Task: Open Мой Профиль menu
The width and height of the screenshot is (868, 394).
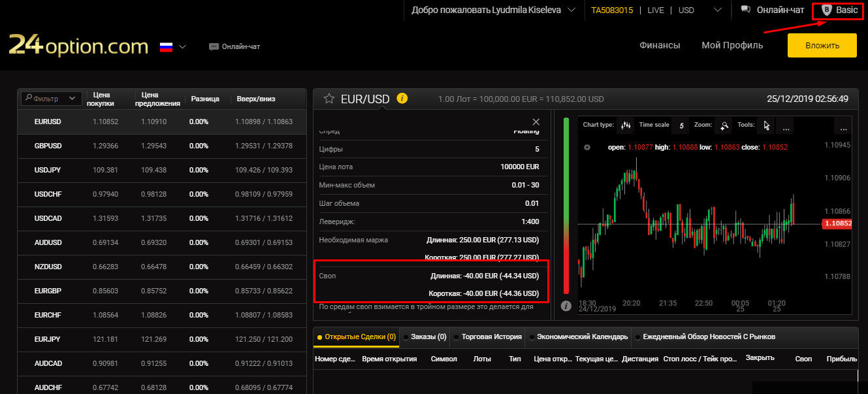Action: point(732,45)
